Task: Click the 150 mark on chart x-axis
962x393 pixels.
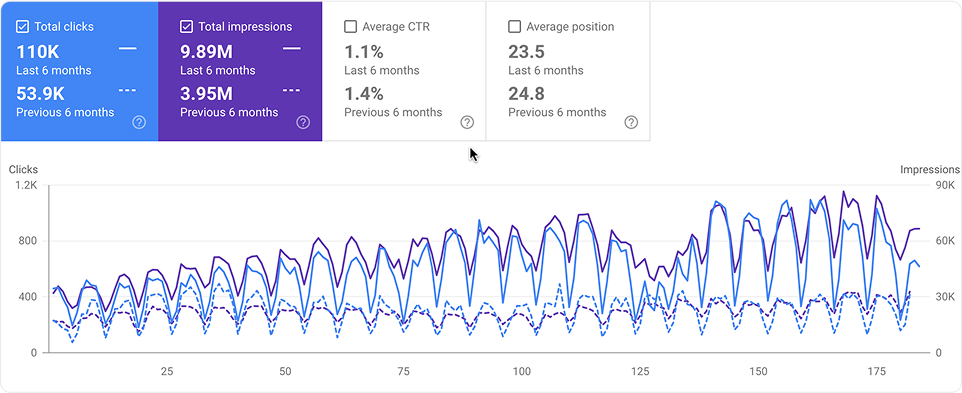Action: pyautogui.click(x=758, y=372)
